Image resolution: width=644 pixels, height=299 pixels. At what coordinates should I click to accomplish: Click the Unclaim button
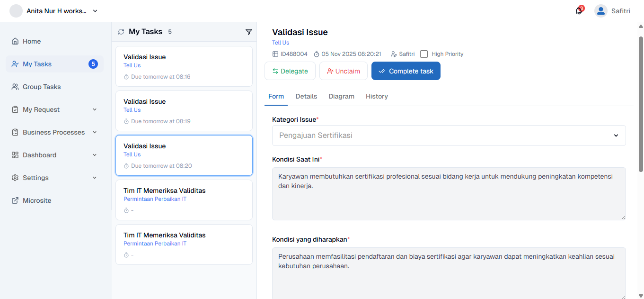tap(343, 71)
